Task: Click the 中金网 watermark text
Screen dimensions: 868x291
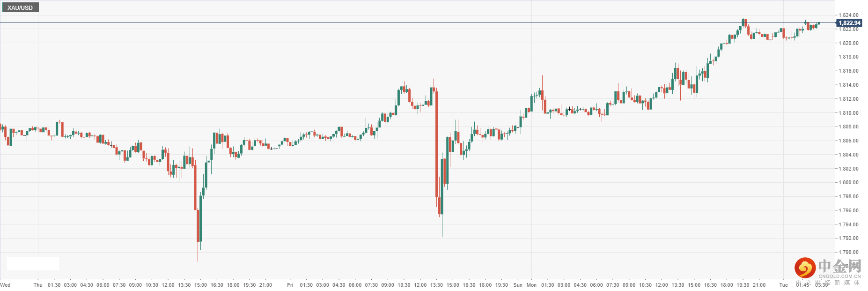Action: coord(839,266)
